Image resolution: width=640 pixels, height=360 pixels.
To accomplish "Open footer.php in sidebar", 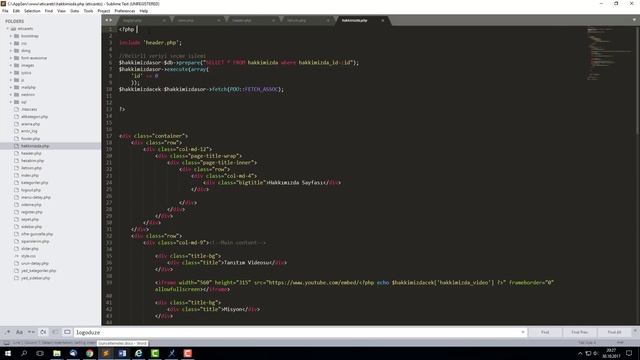I will pyautogui.click(x=30, y=138).
